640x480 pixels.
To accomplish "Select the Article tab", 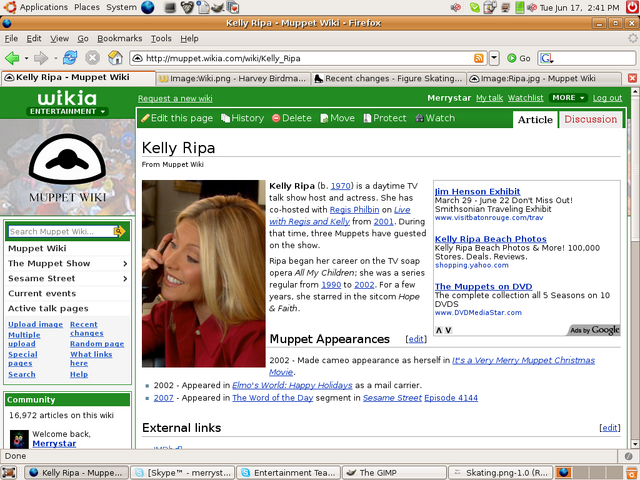I will click(x=535, y=120).
